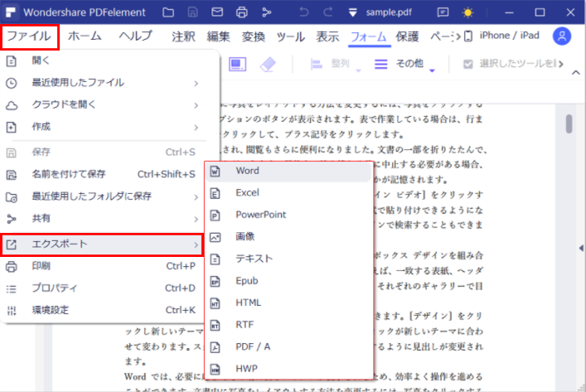
Task: Export to Excel format
Action: click(288, 193)
